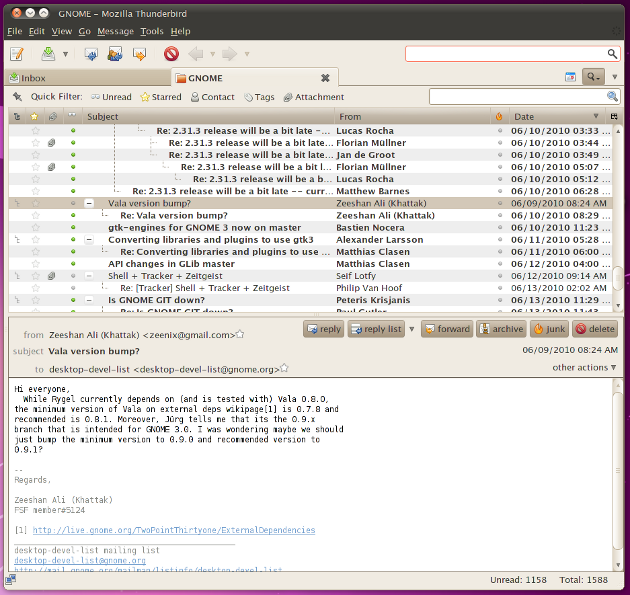This screenshot has width=630, height=595.
Task: Select Re: Vala version bump? message
Action: 311,215
